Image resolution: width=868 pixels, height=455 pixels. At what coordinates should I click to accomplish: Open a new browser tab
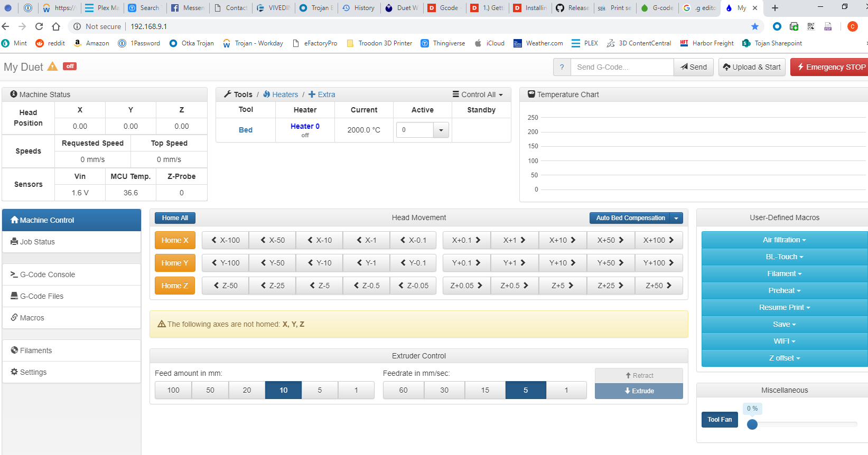coord(775,8)
